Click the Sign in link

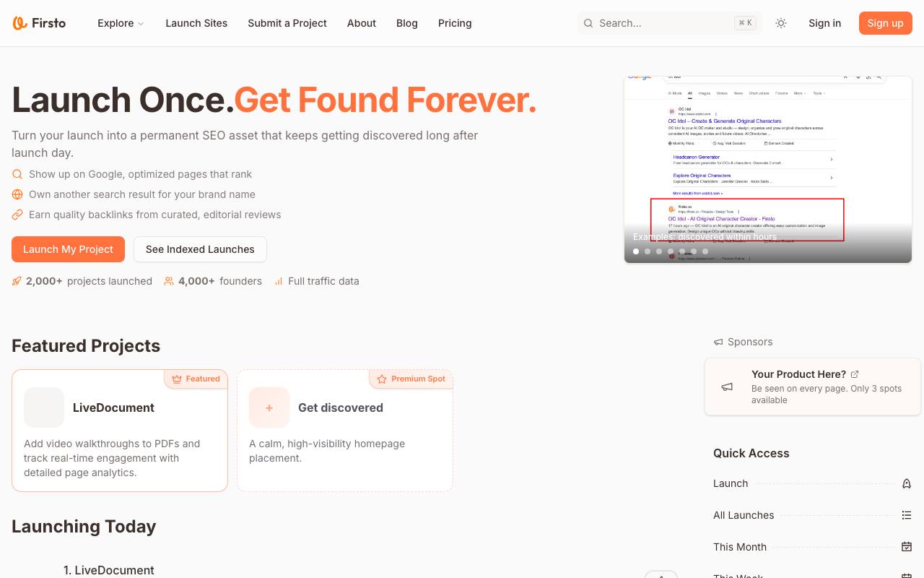pyautogui.click(x=824, y=23)
